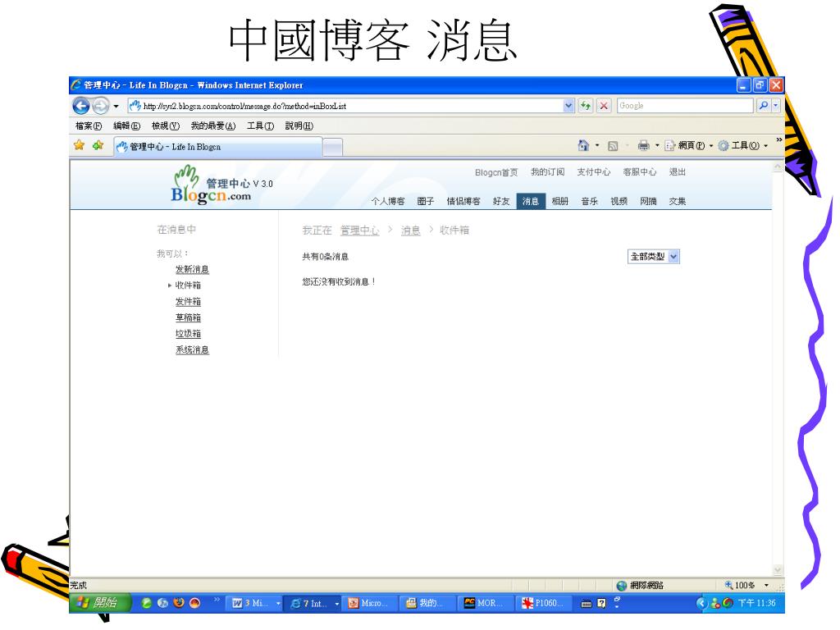Open 收件箱 in sidebar
Screen dimensions: 840x630
(x=188, y=285)
